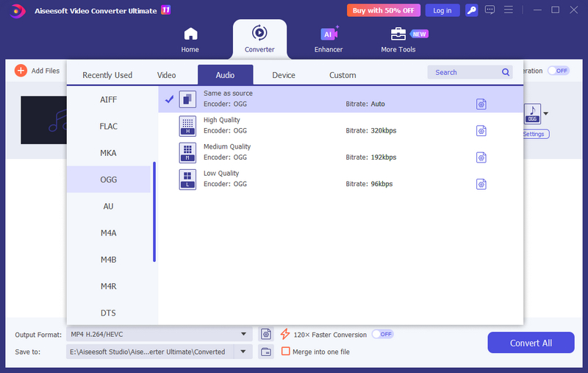Click the Settings button under OGG icon
Image resolution: width=588 pixels, height=373 pixels.
pyautogui.click(x=537, y=134)
